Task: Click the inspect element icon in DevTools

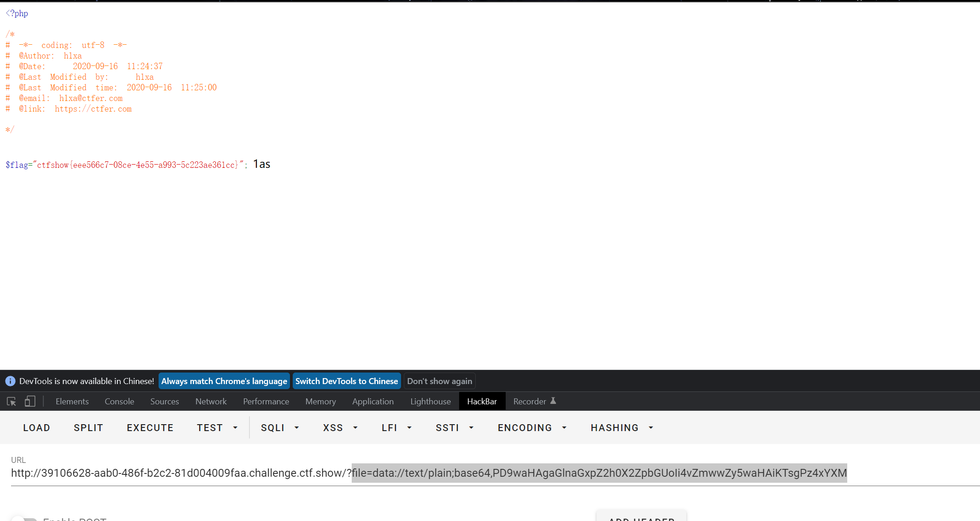Action: click(12, 401)
